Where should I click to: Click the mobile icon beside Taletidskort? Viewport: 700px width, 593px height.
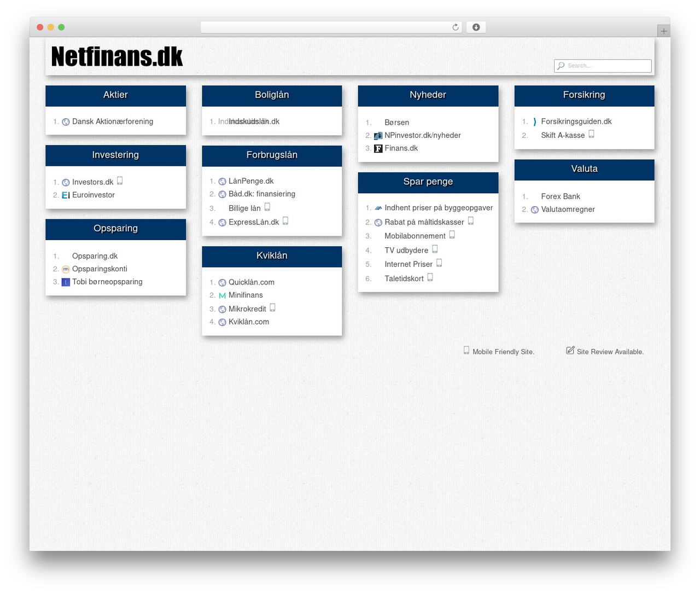[430, 277]
